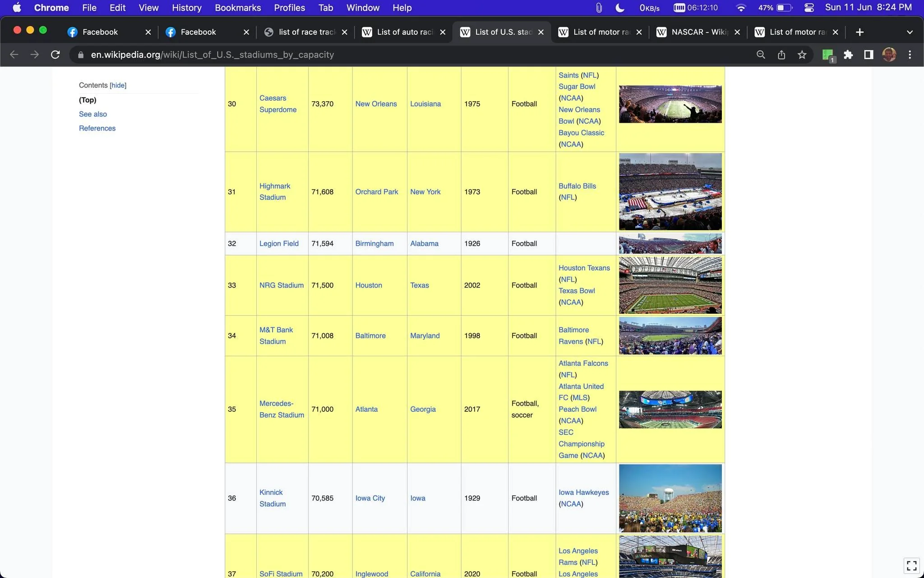924x578 pixels.
Task: Toggle the side panel icon
Action: (x=869, y=55)
